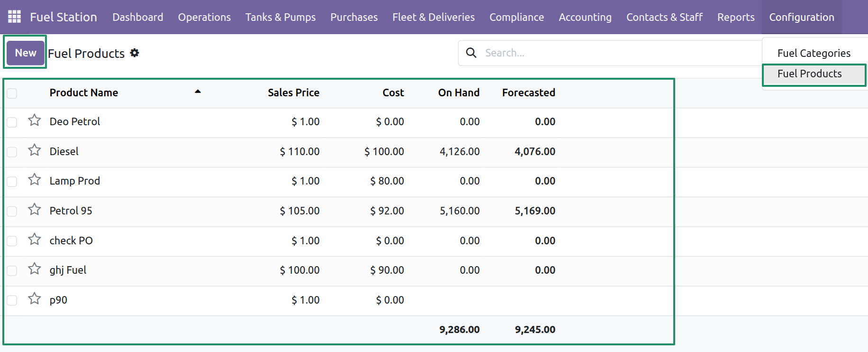
Task: Toggle the star for Petrol 95
Action: tap(35, 210)
